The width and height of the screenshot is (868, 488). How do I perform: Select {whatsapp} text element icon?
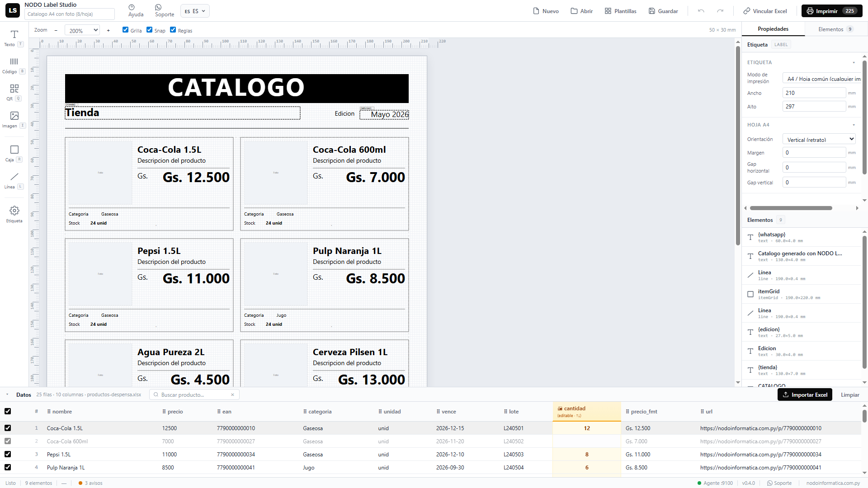point(750,237)
